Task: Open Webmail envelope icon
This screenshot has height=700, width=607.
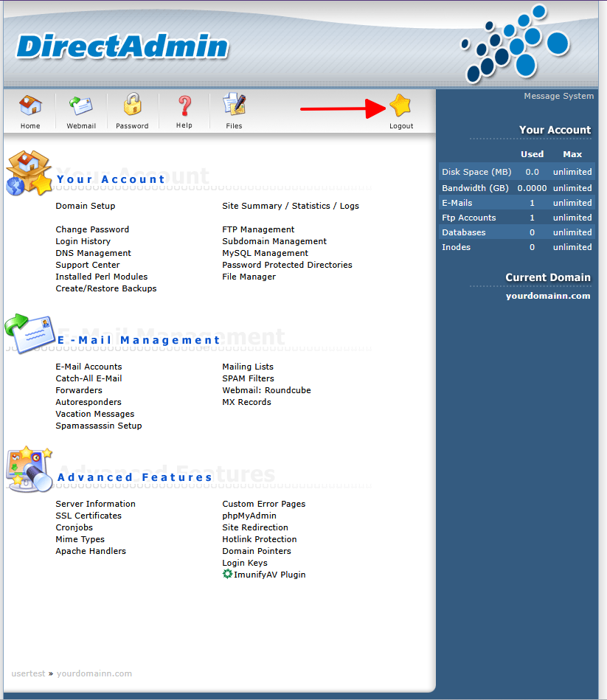Action: pos(81,105)
